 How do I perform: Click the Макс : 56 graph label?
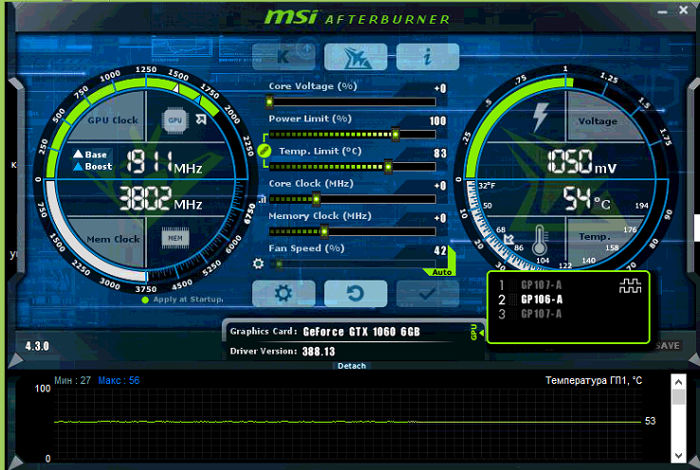[119, 380]
